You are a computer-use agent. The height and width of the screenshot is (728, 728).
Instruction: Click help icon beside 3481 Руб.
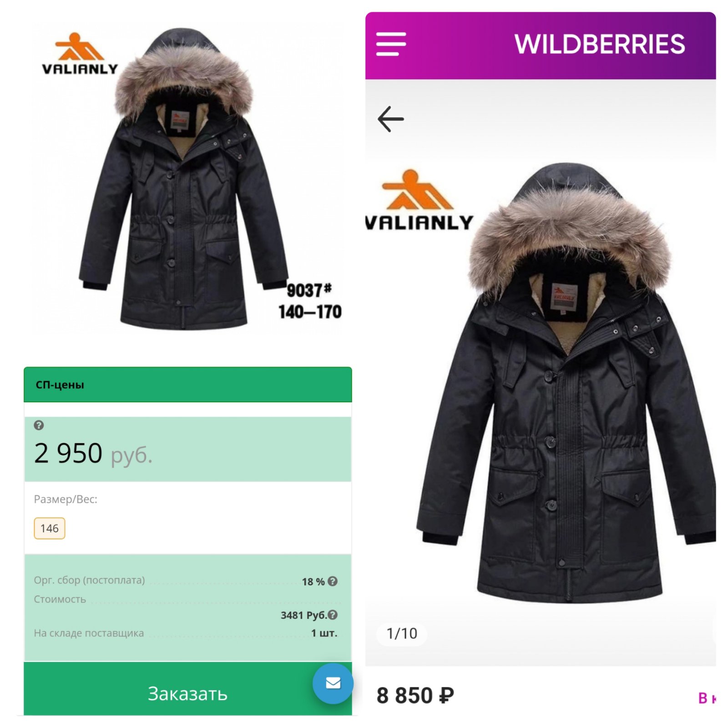[x=333, y=615]
